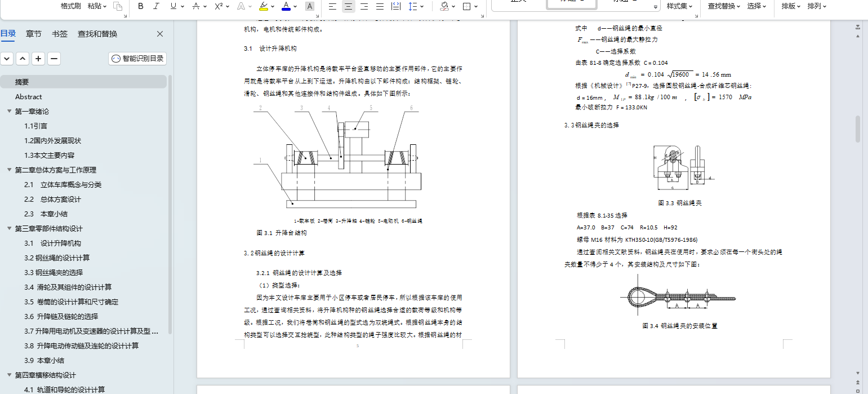
Task: Collapse 第二章总体方案与工作原理 node
Action: tap(9, 170)
